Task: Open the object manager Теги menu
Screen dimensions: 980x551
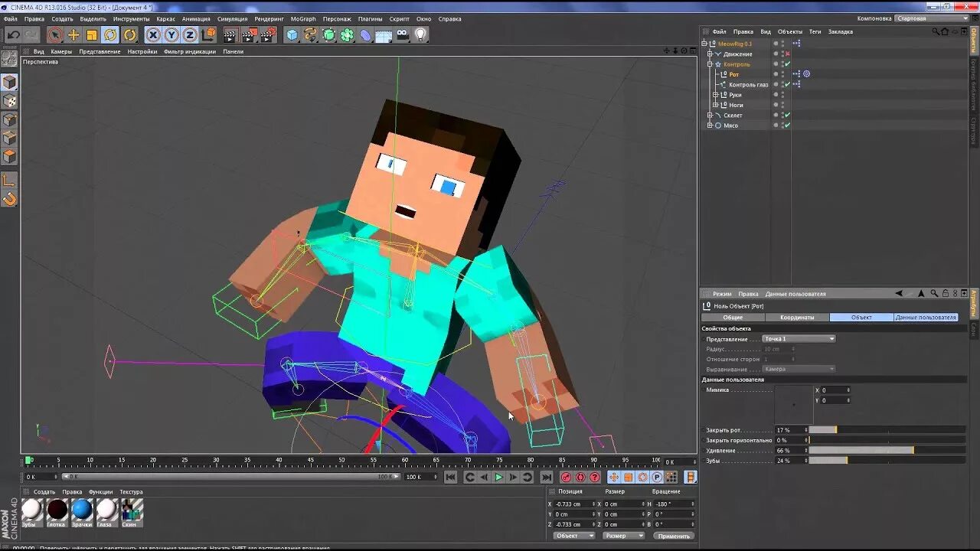Action: pyautogui.click(x=815, y=31)
